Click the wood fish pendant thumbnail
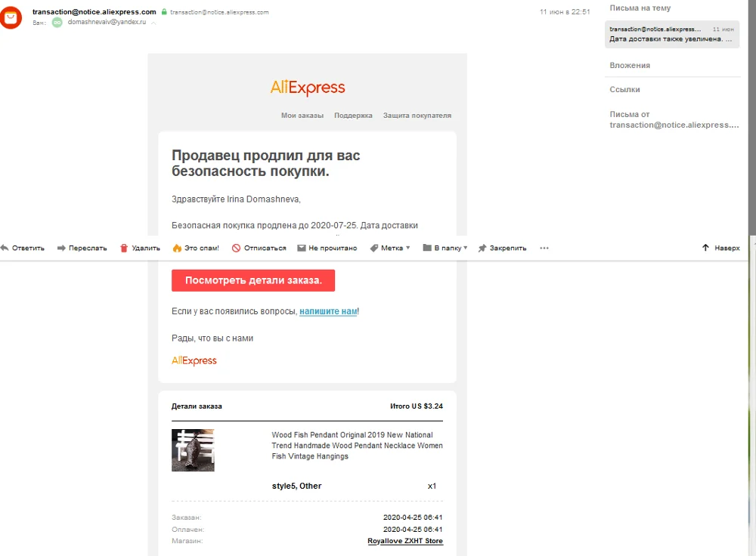Image resolution: width=756 pixels, height=556 pixels. click(193, 450)
